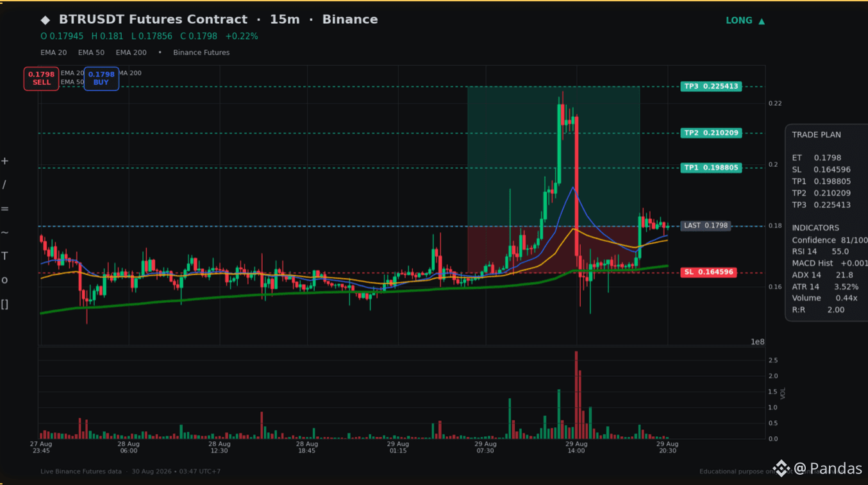Click the Live Binance Futures data footer text
868x485 pixels.
[81, 472]
